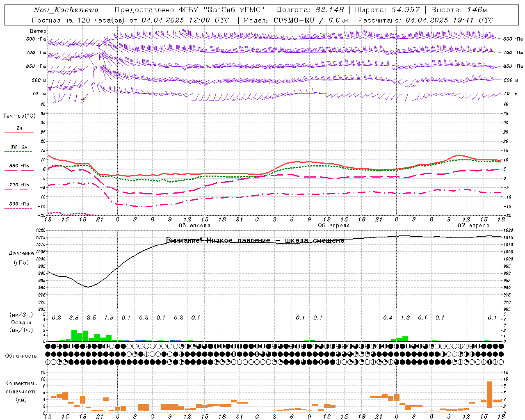Click the Ветер panel label

(x=38, y=31)
